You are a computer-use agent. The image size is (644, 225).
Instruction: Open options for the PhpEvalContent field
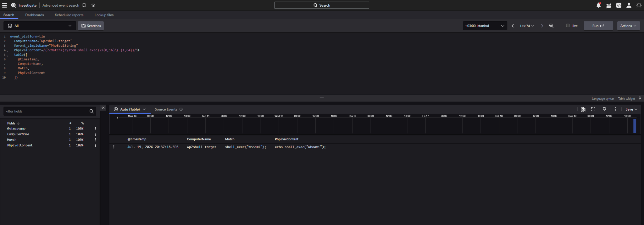click(95, 145)
